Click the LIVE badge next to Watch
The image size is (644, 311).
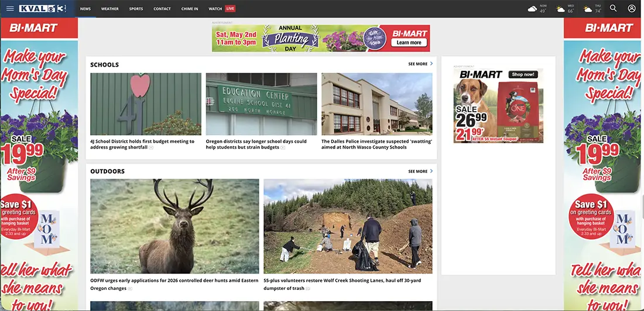[x=230, y=9]
